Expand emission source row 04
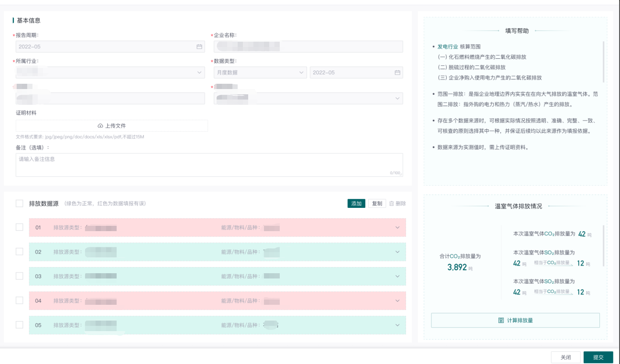 (397, 300)
